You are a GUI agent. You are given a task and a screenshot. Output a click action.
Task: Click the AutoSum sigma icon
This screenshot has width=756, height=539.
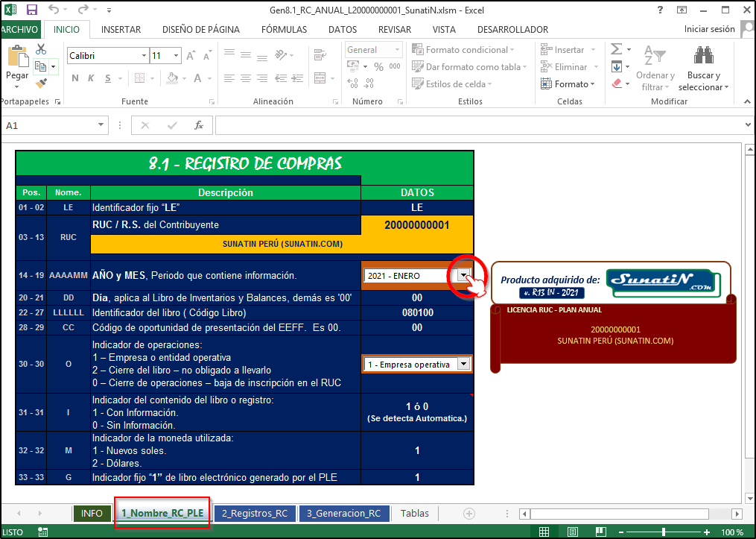[x=616, y=49]
